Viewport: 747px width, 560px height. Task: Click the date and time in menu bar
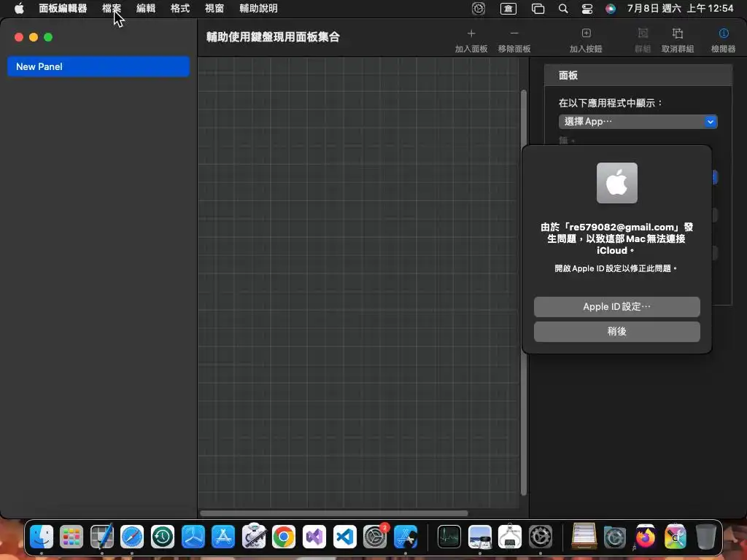[x=680, y=9]
